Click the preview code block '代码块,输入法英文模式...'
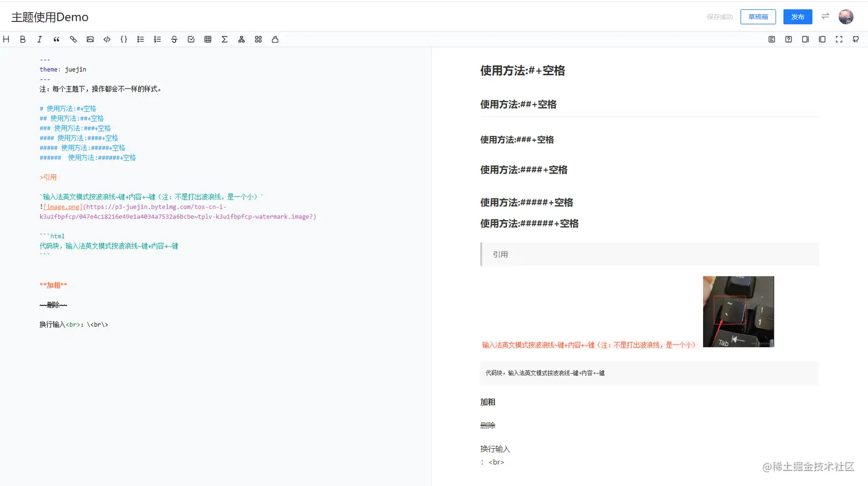 click(649, 373)
